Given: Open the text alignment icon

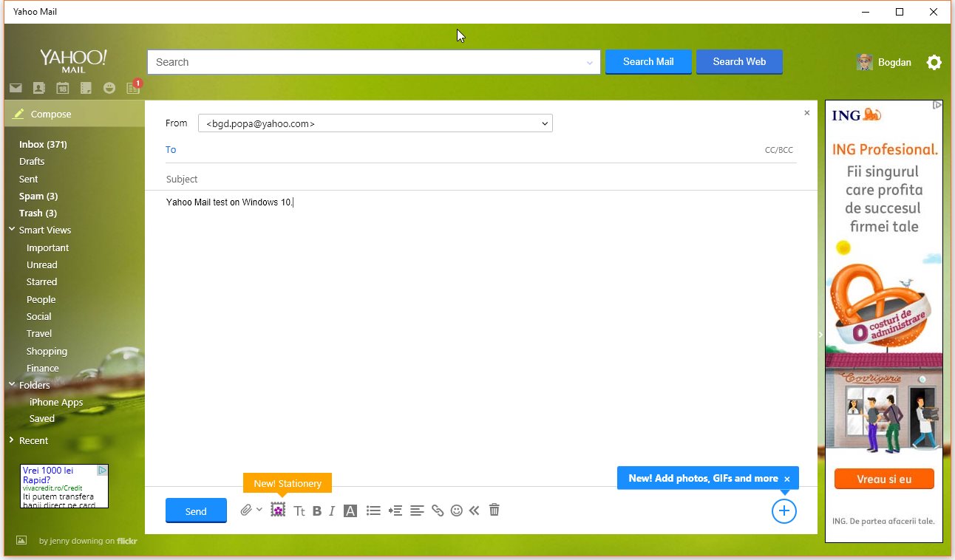Looking at the screenshot, I should (x=417, y=511).
